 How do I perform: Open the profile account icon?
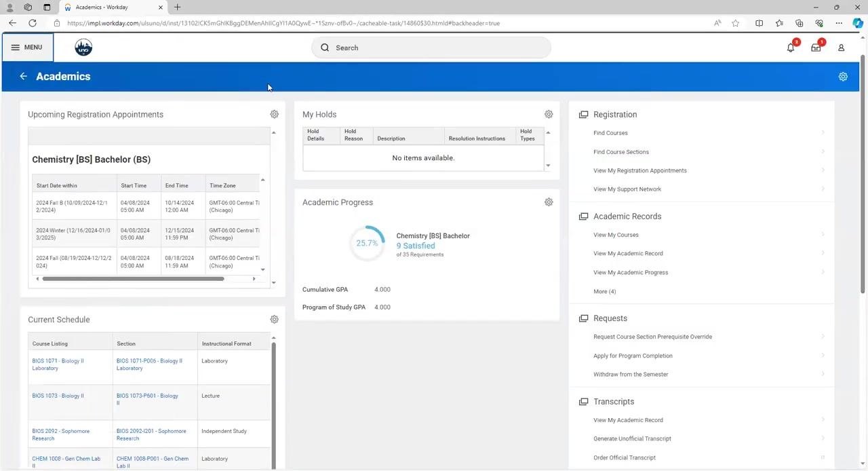841,48
